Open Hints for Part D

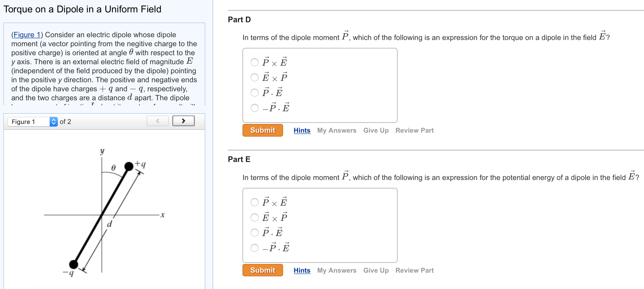pos(302,130)
